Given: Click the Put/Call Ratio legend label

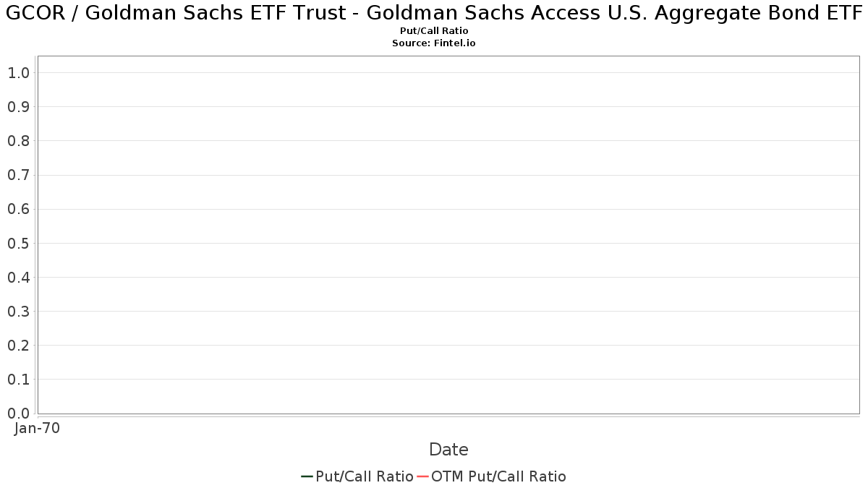Looking at the screenshot, I should (365, 476).
